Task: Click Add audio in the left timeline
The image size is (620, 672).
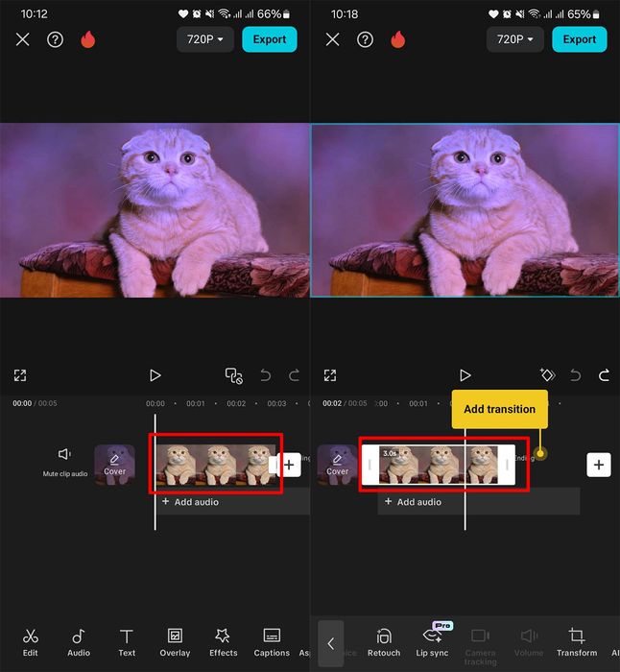Action: coord(191,502)
